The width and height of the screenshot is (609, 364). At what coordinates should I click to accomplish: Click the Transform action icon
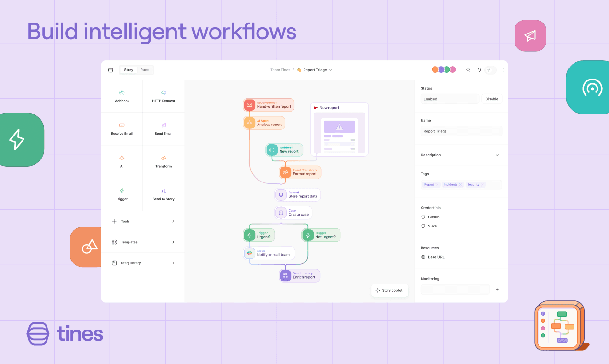164,158
